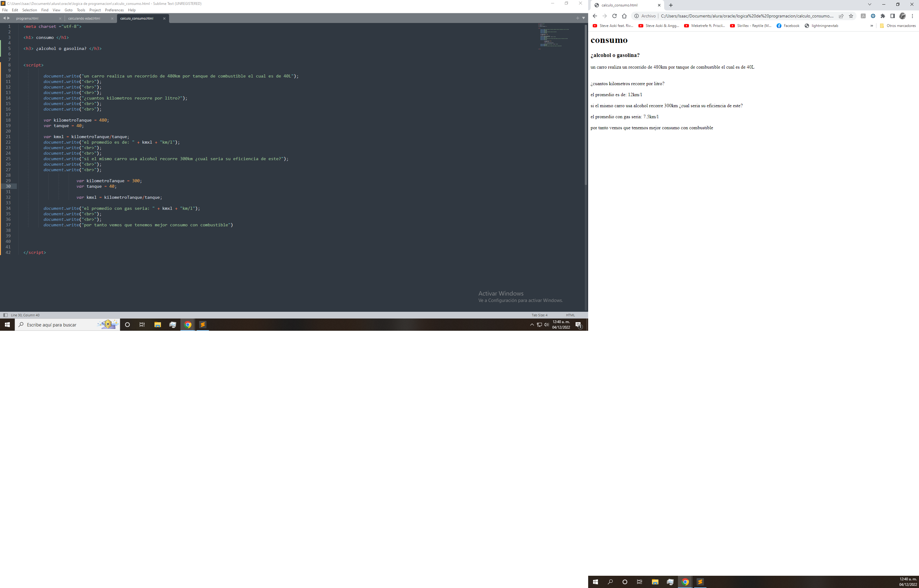Click the Sublime Text icon on left taskbar
The width and height of the screenshot is (919, 588).
coord(203,325)
